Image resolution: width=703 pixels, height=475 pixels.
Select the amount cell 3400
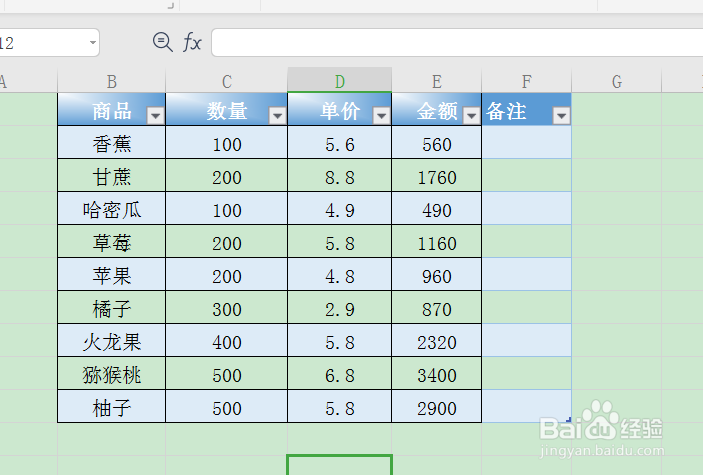(437, 373)
